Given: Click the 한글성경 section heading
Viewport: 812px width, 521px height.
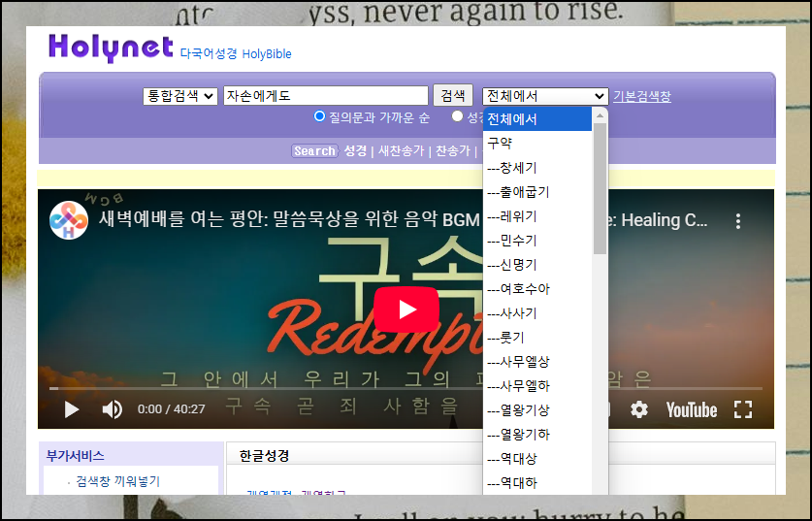Looking at the screenshot, I should tap(264, 456).
